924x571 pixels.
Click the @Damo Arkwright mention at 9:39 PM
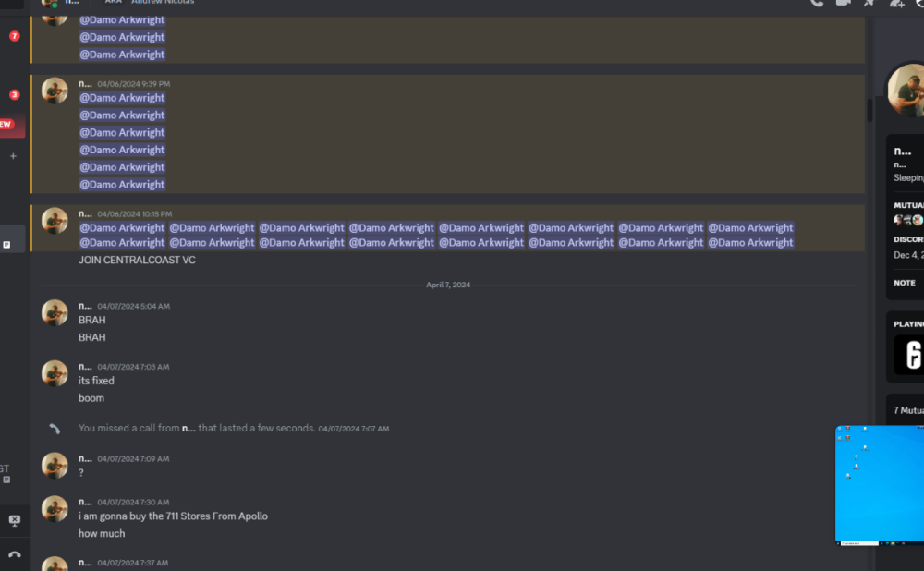click(122, 98)
